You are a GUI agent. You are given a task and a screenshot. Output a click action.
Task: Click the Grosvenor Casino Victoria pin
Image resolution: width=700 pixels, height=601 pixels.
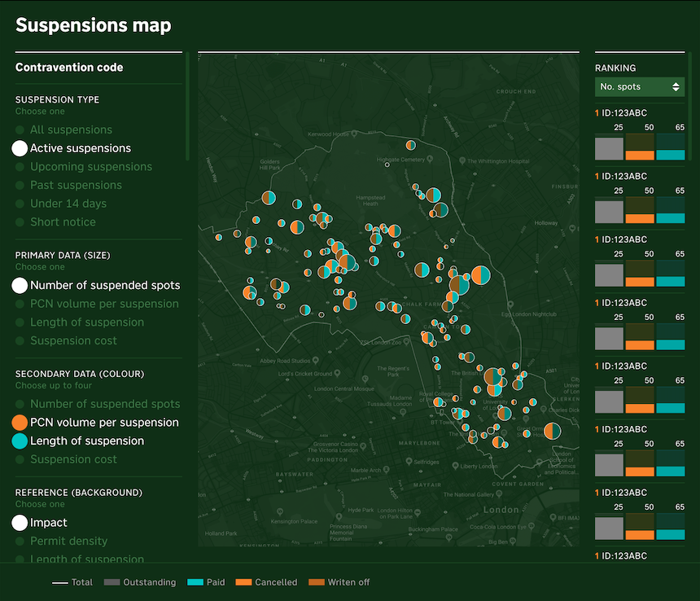coord(363,445)
